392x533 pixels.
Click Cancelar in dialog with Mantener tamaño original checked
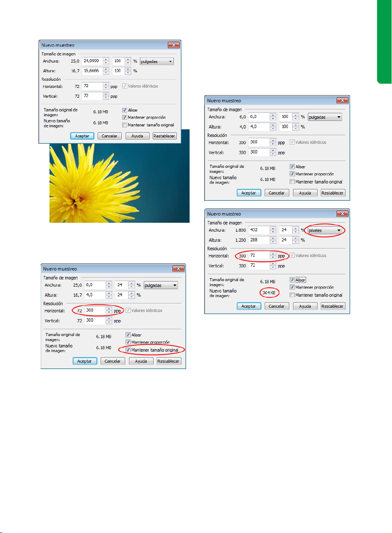[x=112, y=361]
